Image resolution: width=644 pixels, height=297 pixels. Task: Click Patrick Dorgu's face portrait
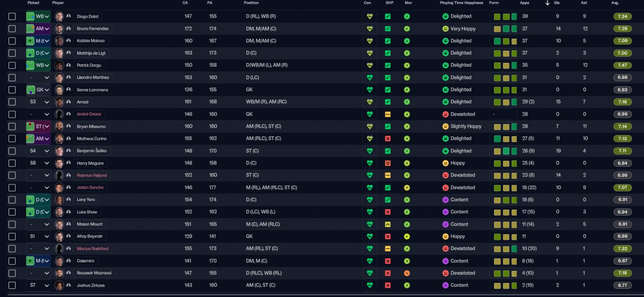pos(59,65)
